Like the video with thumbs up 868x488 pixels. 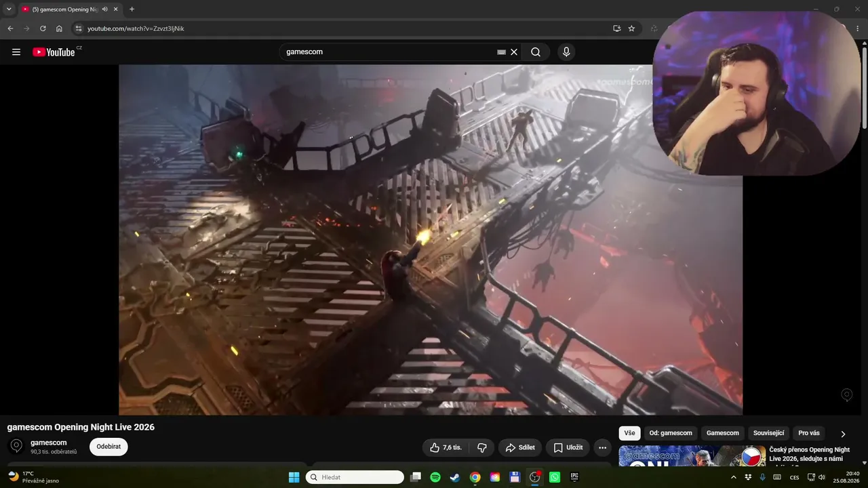[x=446, y=447]
